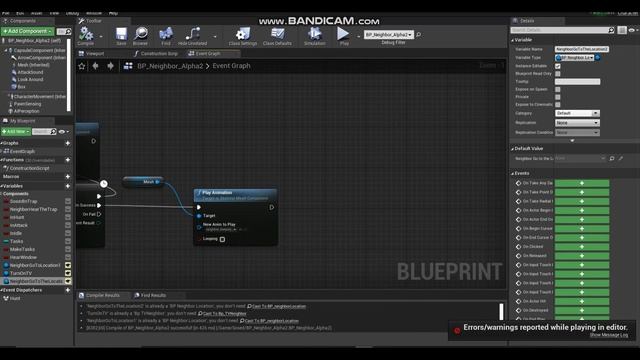The width and height of the screenshot is (640, 360).
Task: Click the components search icon
Action: [68, 31]
